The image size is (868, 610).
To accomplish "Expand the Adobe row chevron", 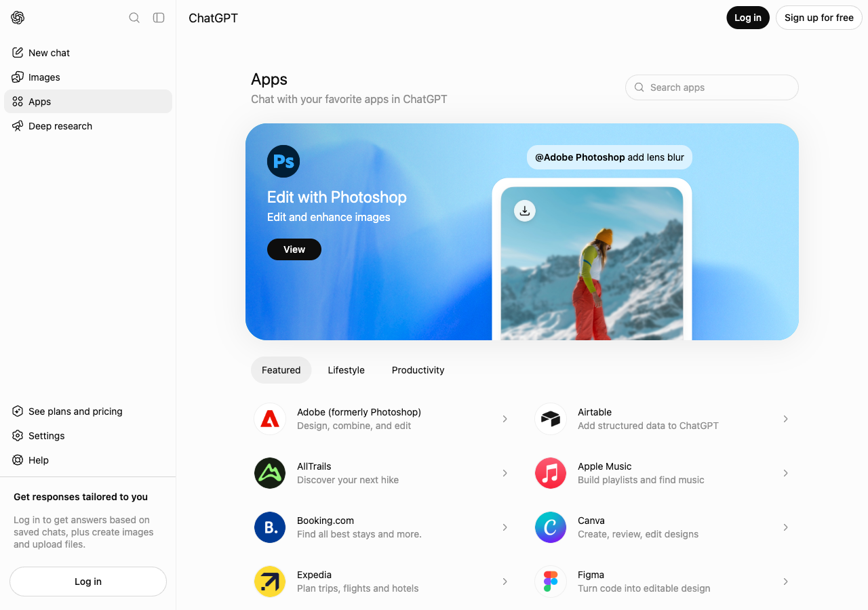I will pos(505,419).
